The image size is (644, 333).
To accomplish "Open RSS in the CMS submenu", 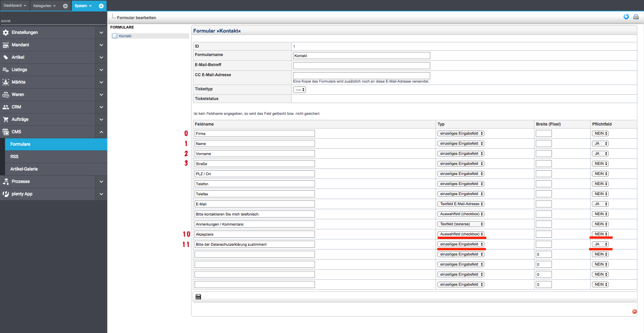I will pos(56,157).
